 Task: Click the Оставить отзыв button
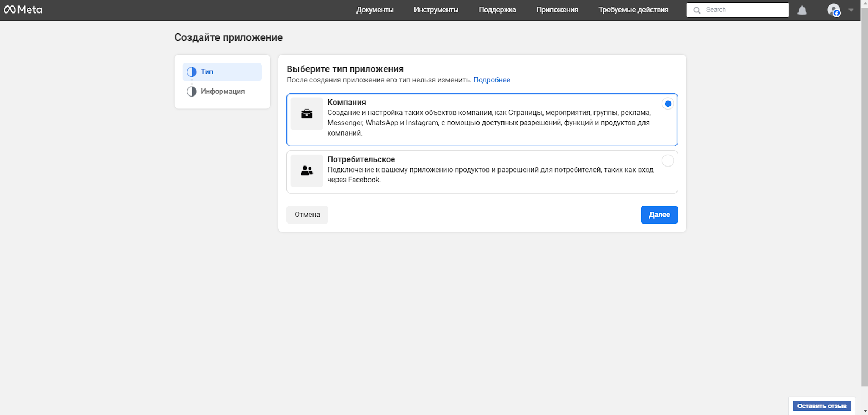pos(821,406)
